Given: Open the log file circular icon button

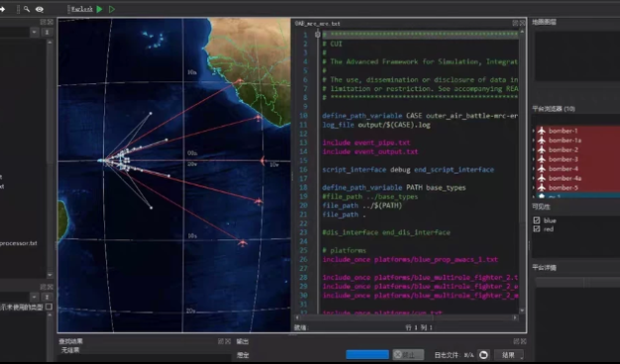Looking at the screenshot, I should click(x=483, y=355).
